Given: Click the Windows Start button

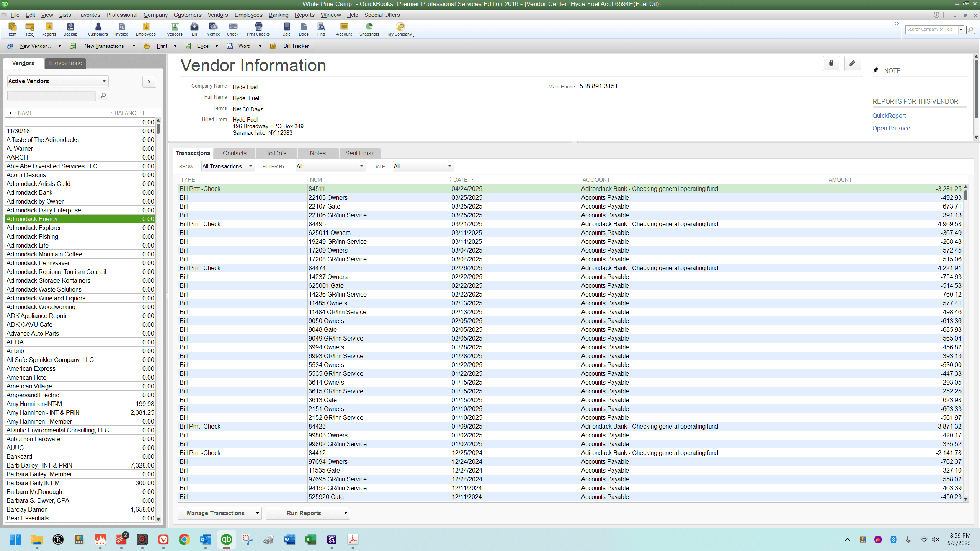Looking at the screenshot, I should click(16, 540).
